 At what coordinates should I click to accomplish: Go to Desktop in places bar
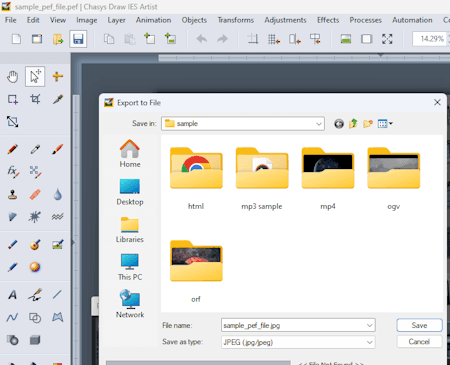click(x=130, y=192)
